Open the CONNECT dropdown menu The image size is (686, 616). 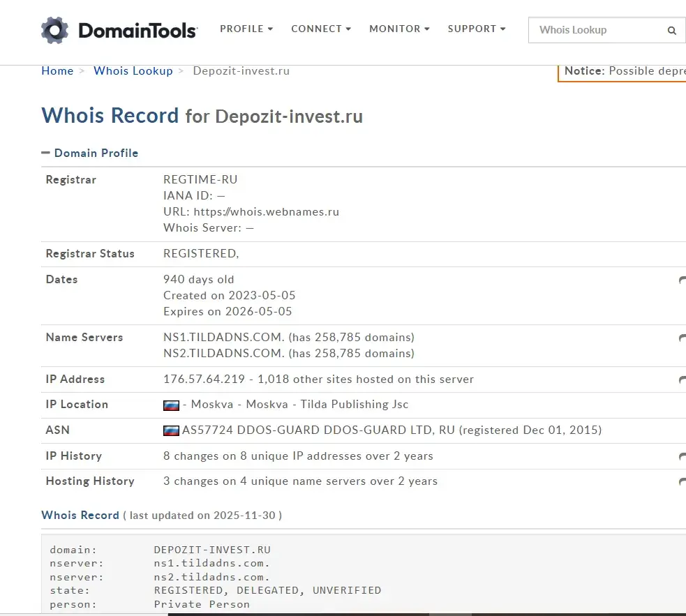[x=321, y=29]
